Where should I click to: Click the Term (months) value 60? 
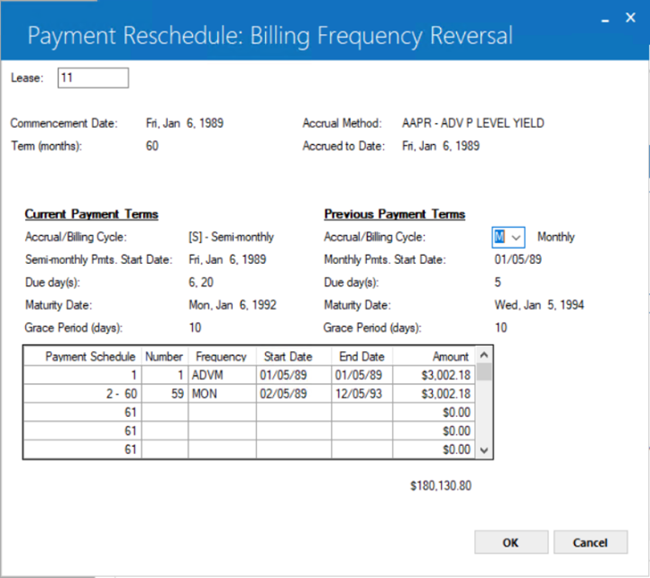point(152,146)
